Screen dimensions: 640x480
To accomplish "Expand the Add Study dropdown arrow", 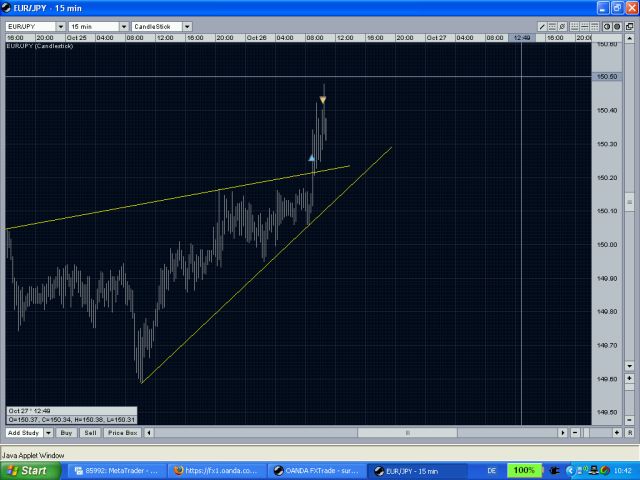I will 48,433.
